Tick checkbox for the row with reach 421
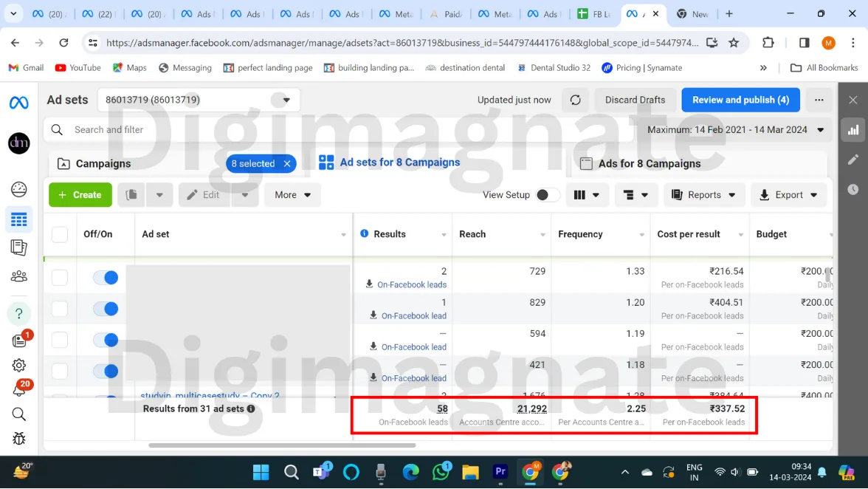The width and height of the screenshot is (868, 489). [60, 371]
